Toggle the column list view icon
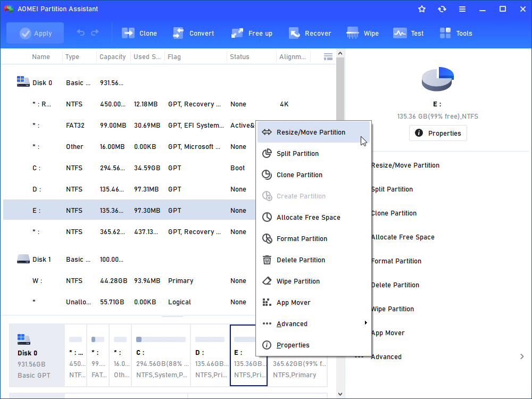The width and height of the screenshot is (532, 399). point(328,57)
